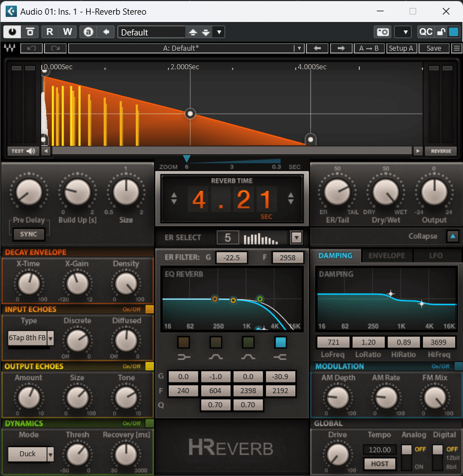Load previous preset with left arrow
The height and width of the screenshot is (476, 463).
317,48
